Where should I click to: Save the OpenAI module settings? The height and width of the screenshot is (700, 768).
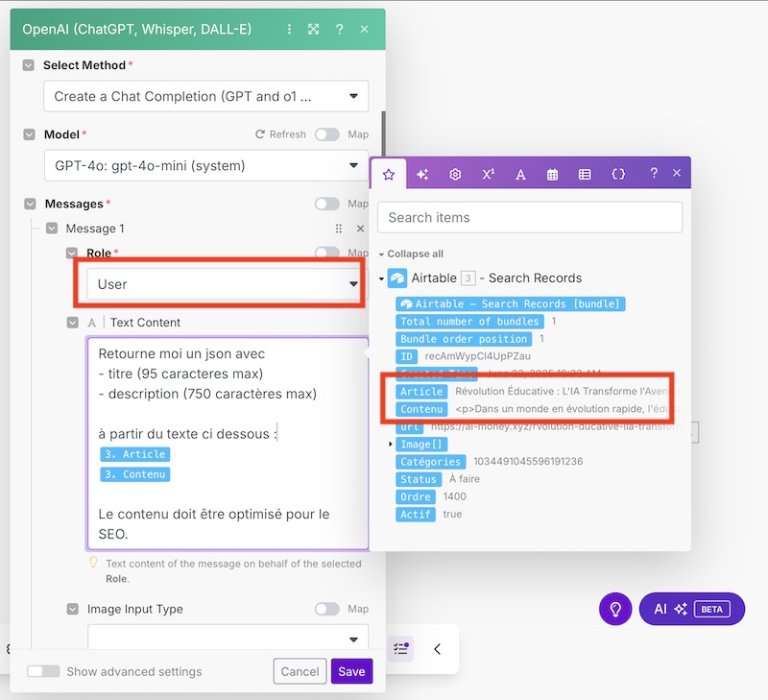click(x=351, y=671)
